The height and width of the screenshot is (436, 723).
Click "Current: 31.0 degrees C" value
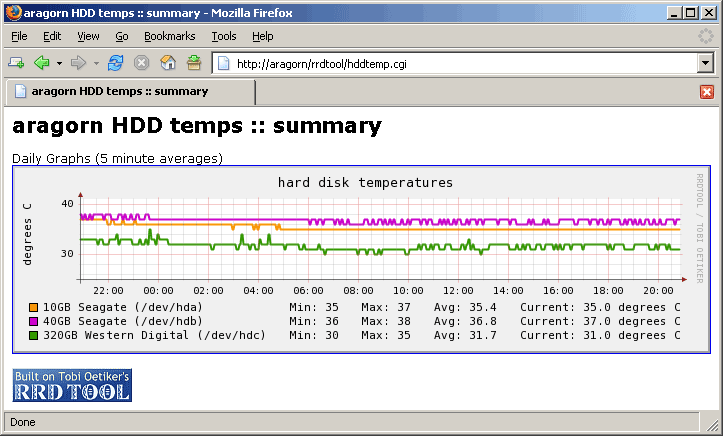point(600,335)
